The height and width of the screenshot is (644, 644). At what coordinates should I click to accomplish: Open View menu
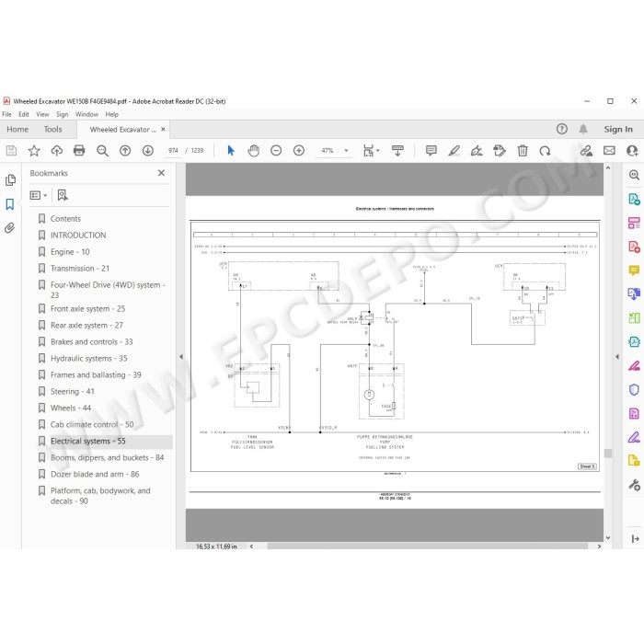coord(42,114)
